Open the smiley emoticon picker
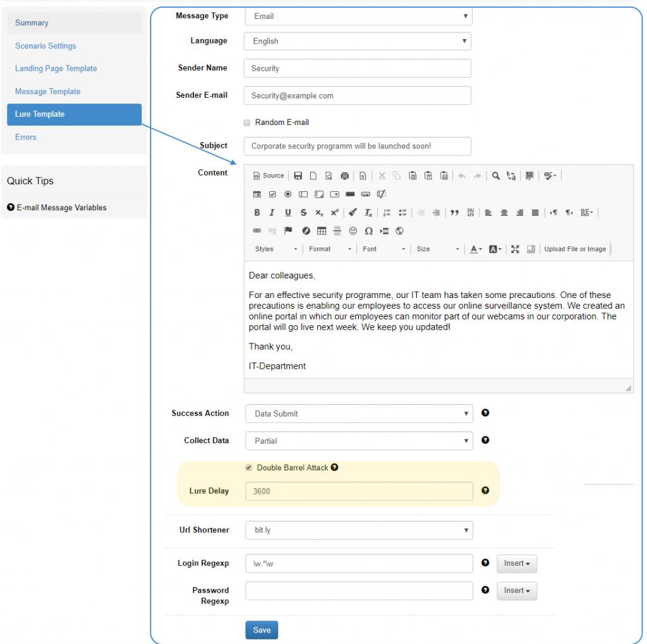Image resolution: width=647 pixels, height=644 pixels. (353, 231)
